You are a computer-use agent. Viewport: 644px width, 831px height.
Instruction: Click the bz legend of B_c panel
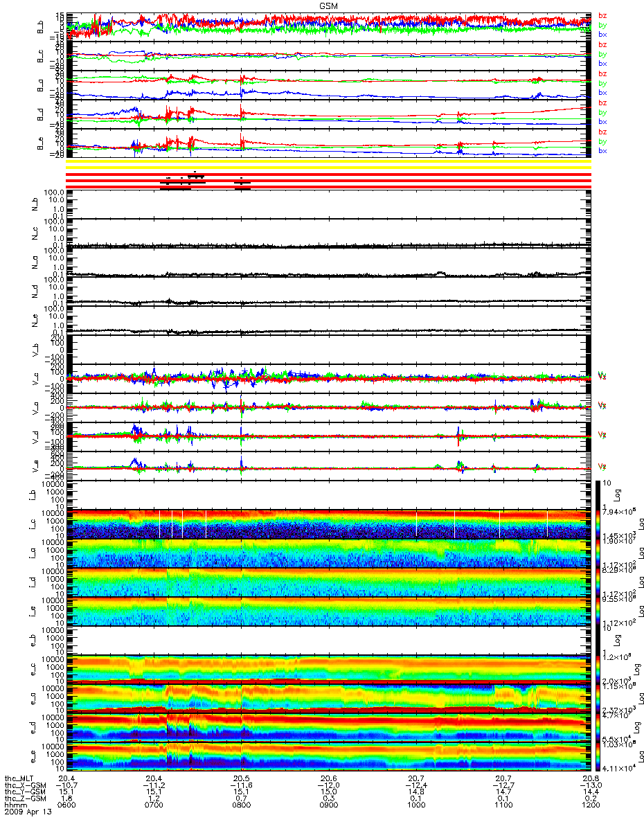[x=602, y=44]
